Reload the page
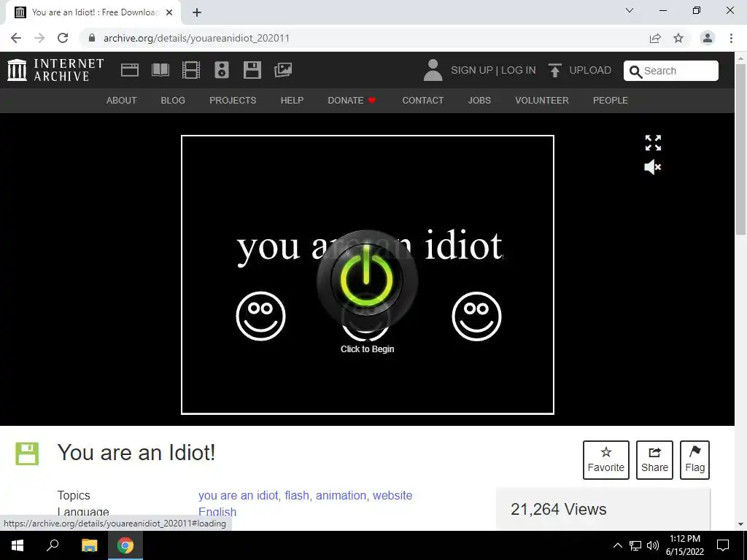This screenshot has height=560, width=747. [x=63, y=38]
